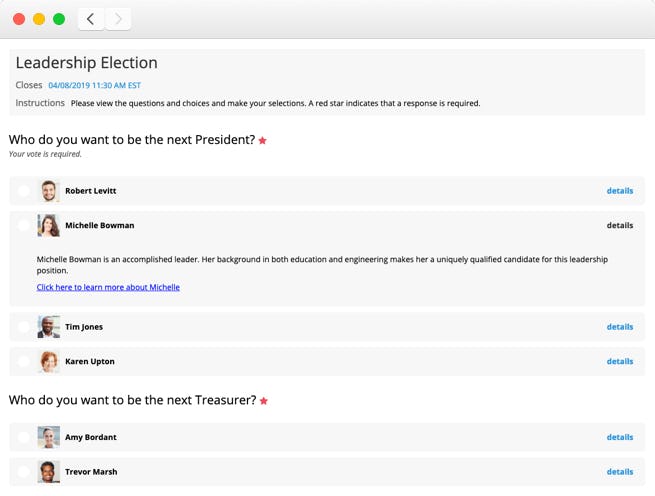This screenshot has height=496, width=655.
Task: Click Trevor Marsh's profile photo
Action: pyautogui.click(x=49, y=472)
